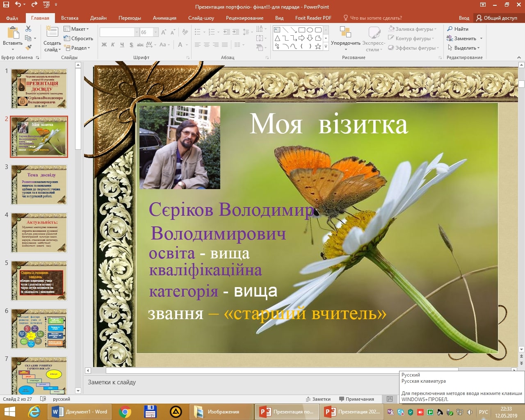Select the right arrow shape in the gallery
Screen dimensions: 525x420
click(302, 38)
